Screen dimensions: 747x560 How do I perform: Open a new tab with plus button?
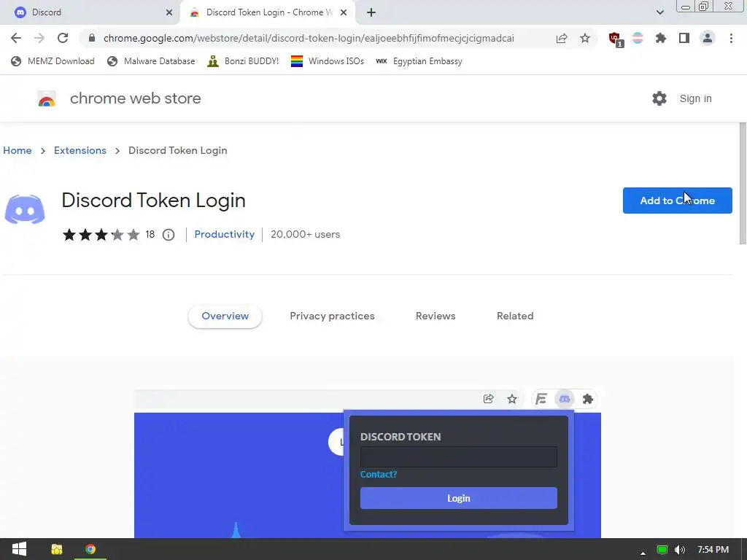(371, 12)
